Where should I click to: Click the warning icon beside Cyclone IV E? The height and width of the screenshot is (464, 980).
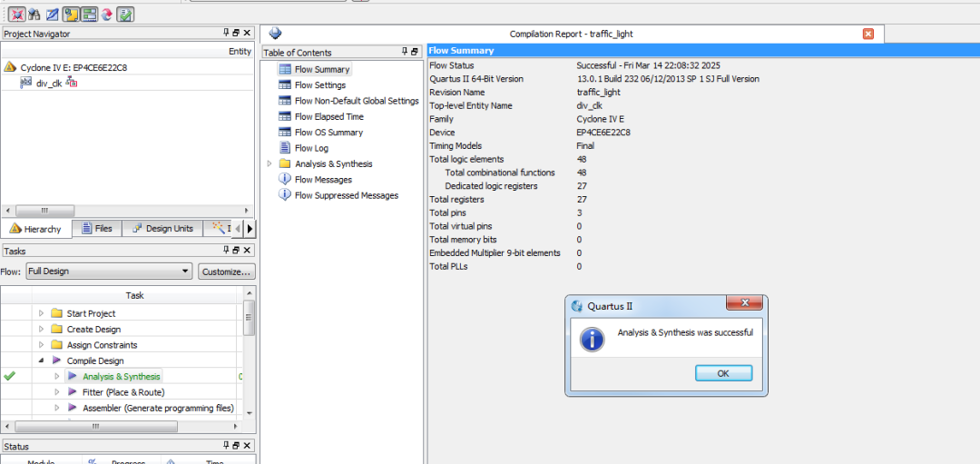click(x=9, y=67)
